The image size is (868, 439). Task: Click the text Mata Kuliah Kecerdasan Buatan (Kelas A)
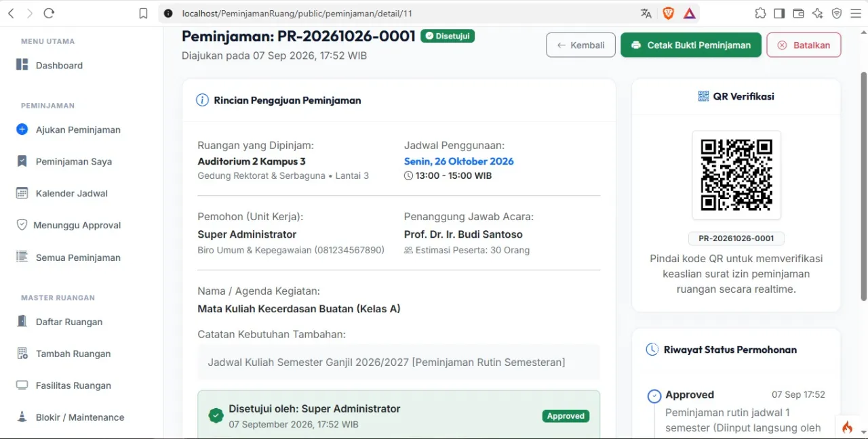[x=299, y=309]
